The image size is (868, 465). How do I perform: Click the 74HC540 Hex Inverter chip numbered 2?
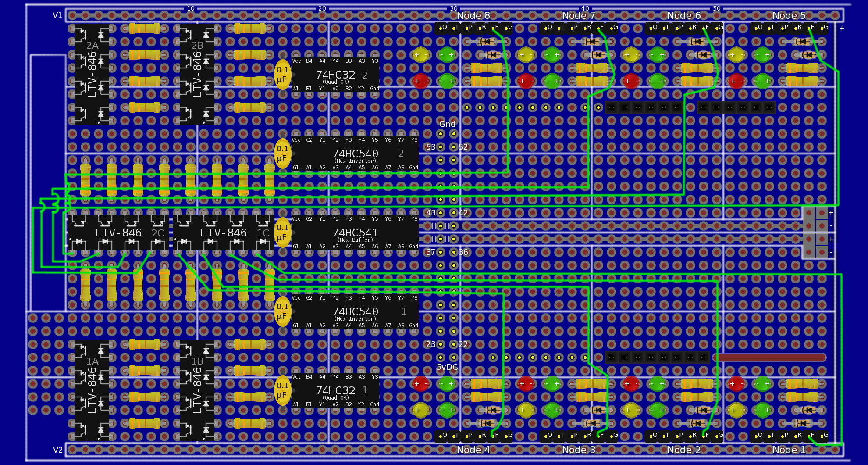355,154
